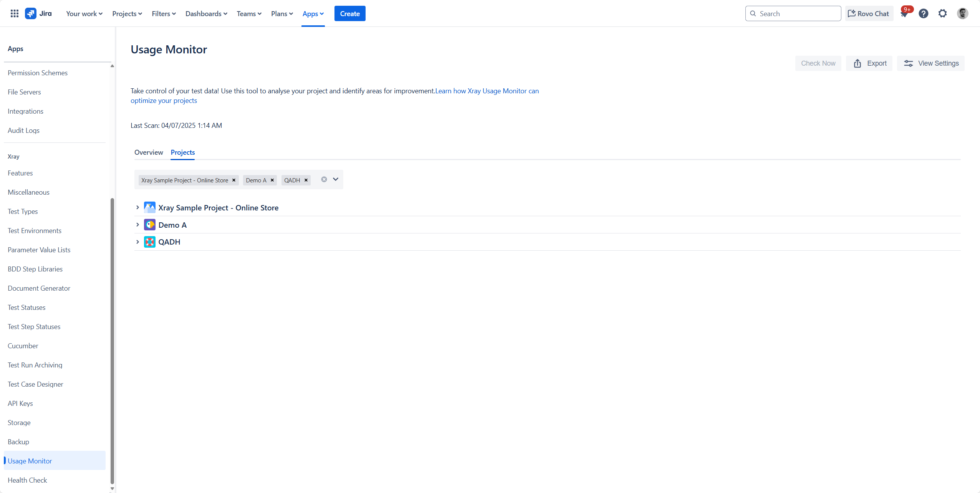Open Test Statuses in sidebar

point(26,308)
